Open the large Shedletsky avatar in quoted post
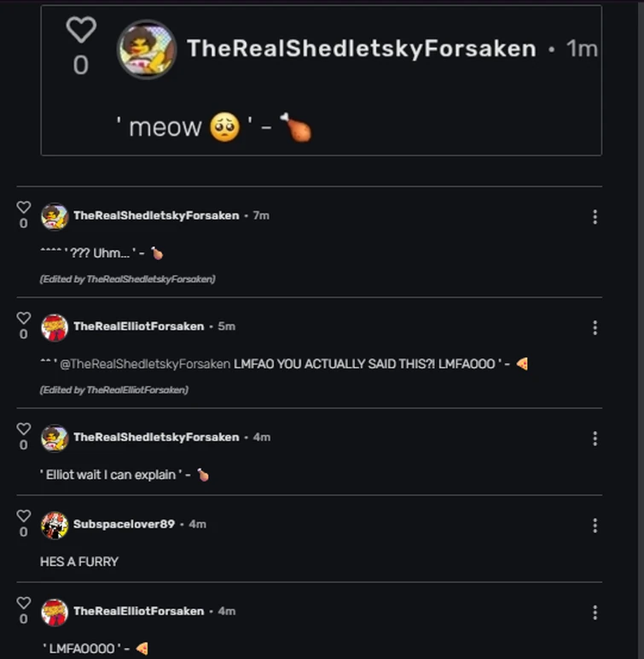 tap(147, 50)
